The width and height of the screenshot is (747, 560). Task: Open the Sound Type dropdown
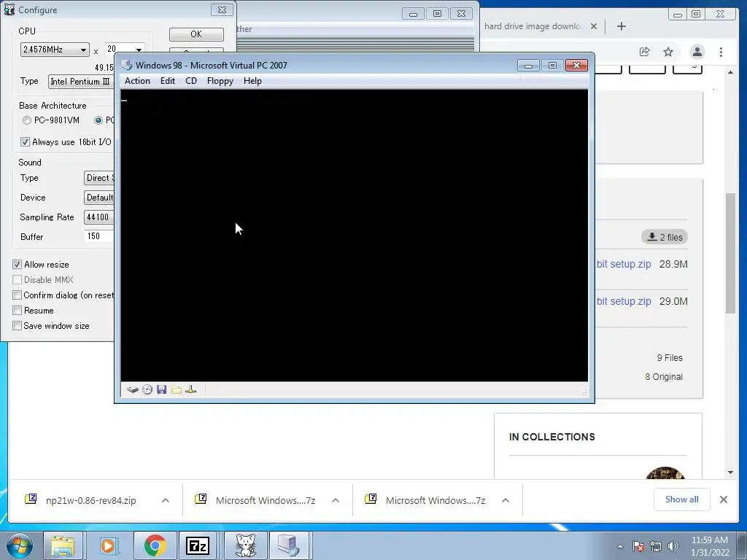(x=99, y=178)
